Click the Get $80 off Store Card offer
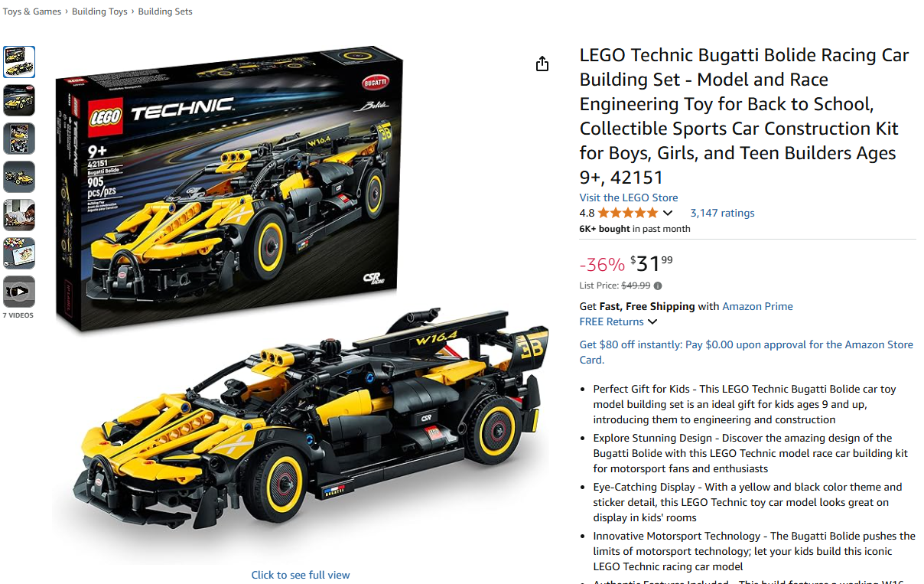 (747, 352)
